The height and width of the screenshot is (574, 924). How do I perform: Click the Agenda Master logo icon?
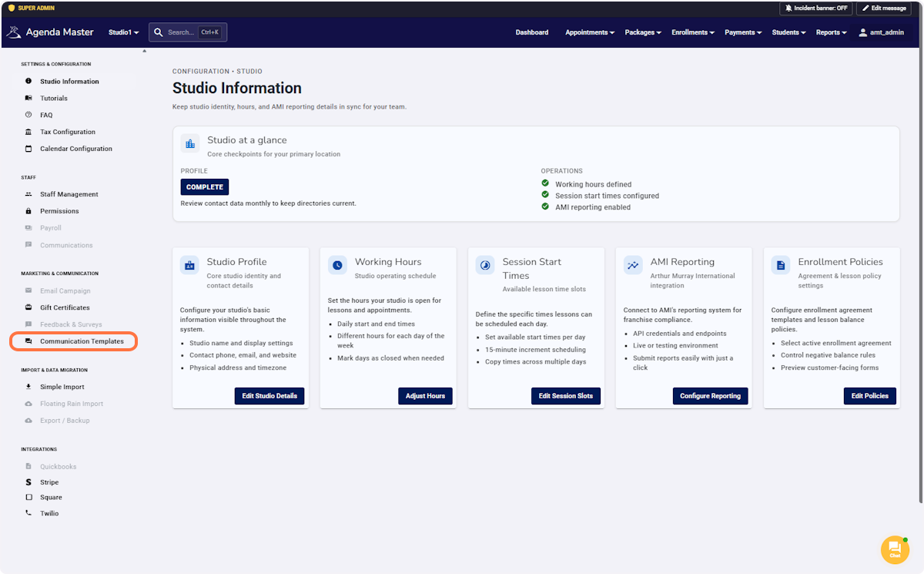point(14,32)
